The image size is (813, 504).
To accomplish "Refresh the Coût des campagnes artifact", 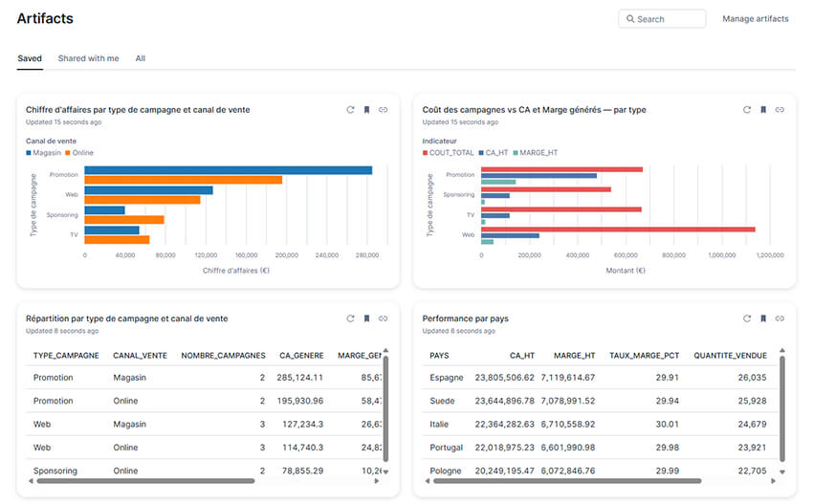I will (747, 110).
